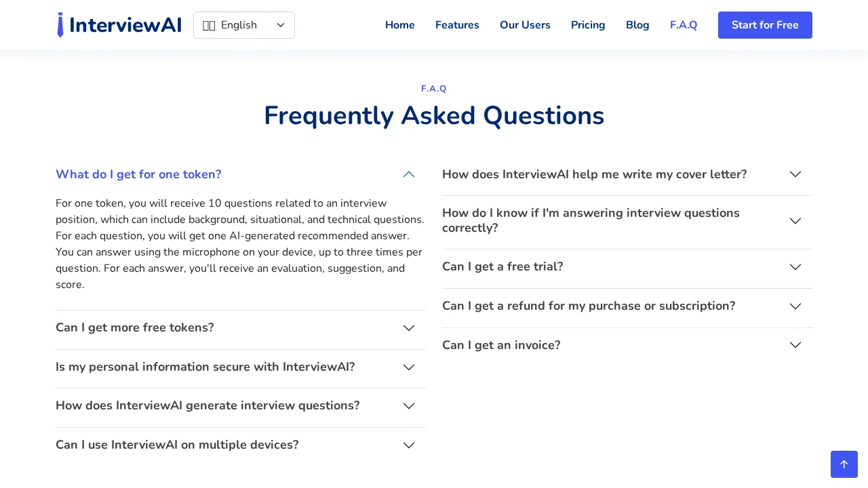The height and width of the screenshot is (488, 868).
Task: Expand 'Can I get more free tokens?'
Action: point(408,327)
